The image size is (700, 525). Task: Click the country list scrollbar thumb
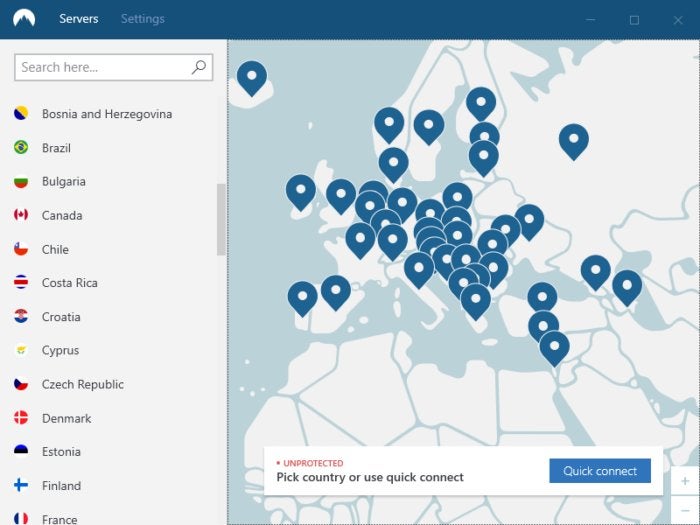click(221, 219)
